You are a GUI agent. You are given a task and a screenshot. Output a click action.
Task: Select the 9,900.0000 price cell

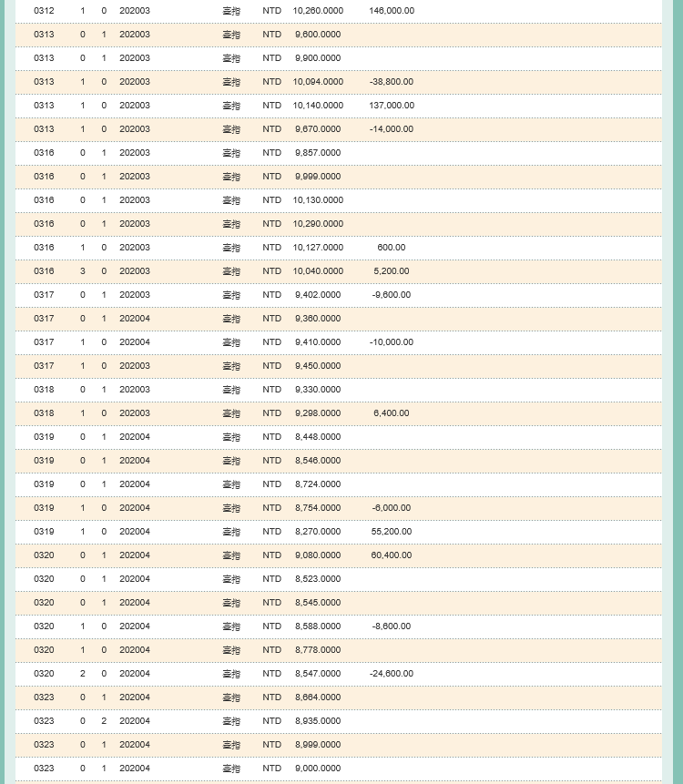[318, 58]
